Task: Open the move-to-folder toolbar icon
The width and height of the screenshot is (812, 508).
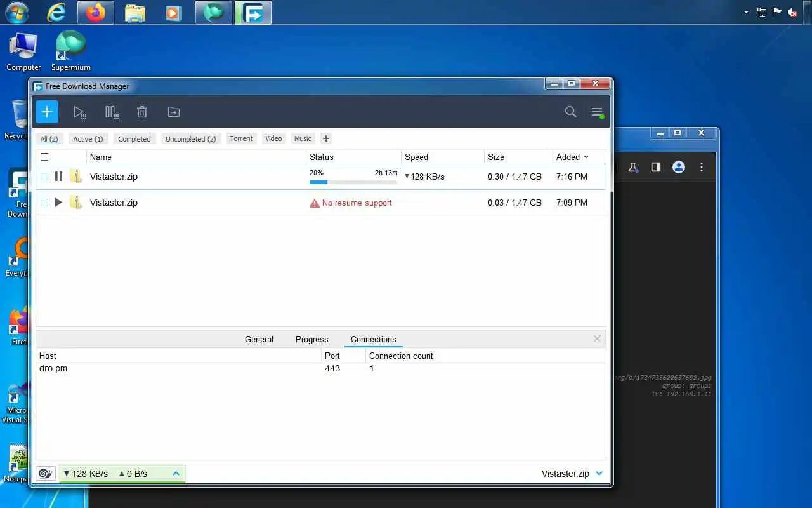Action: 173,112
